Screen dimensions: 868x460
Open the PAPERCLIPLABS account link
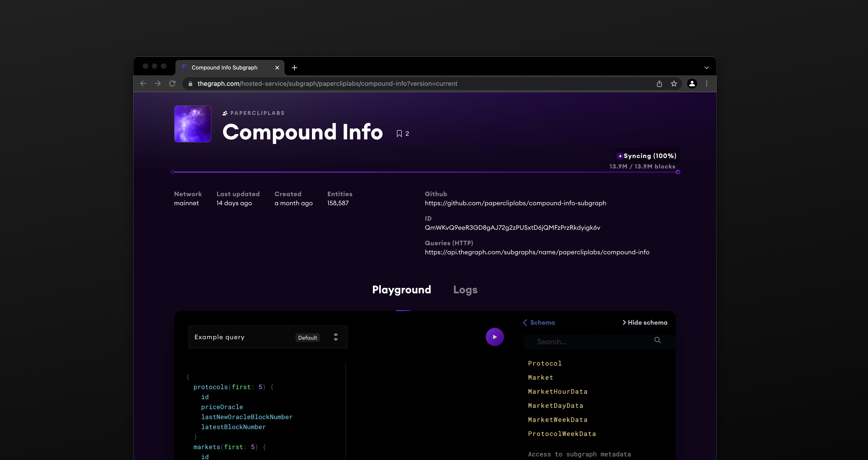(x=257, y=113)
